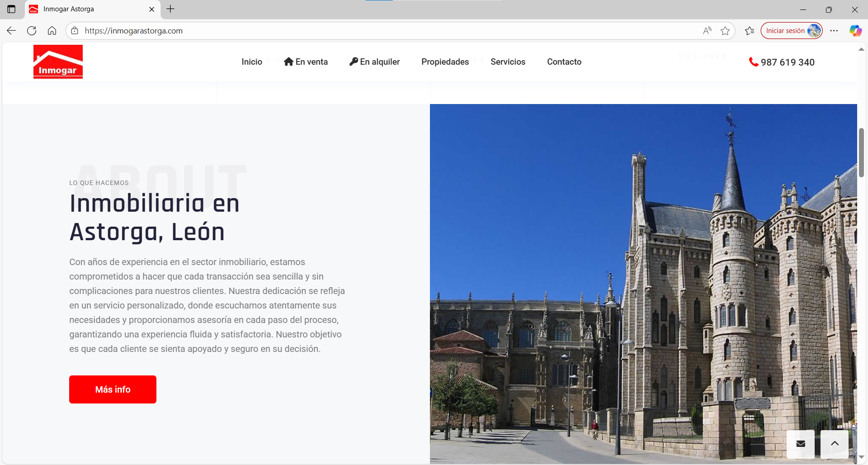Open Copilot in the browser toolbar

855,30
